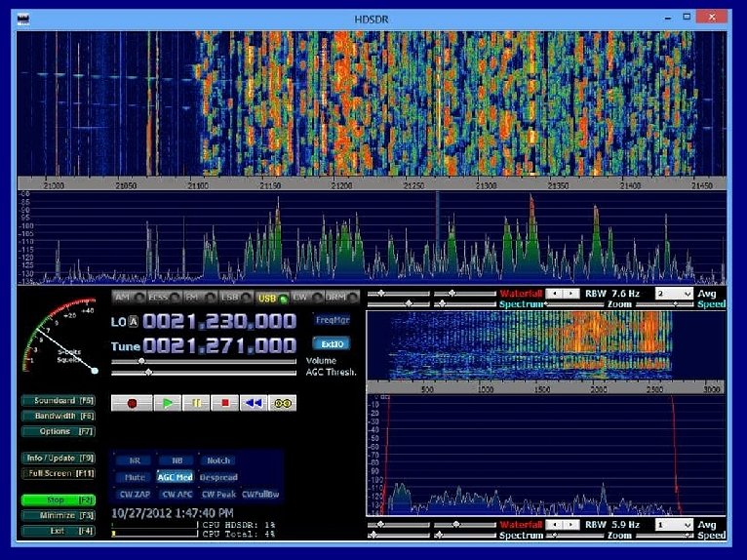Click Exit [F4] button
The height and width of the screenshot is (560, 747).
tap(59, 531)
